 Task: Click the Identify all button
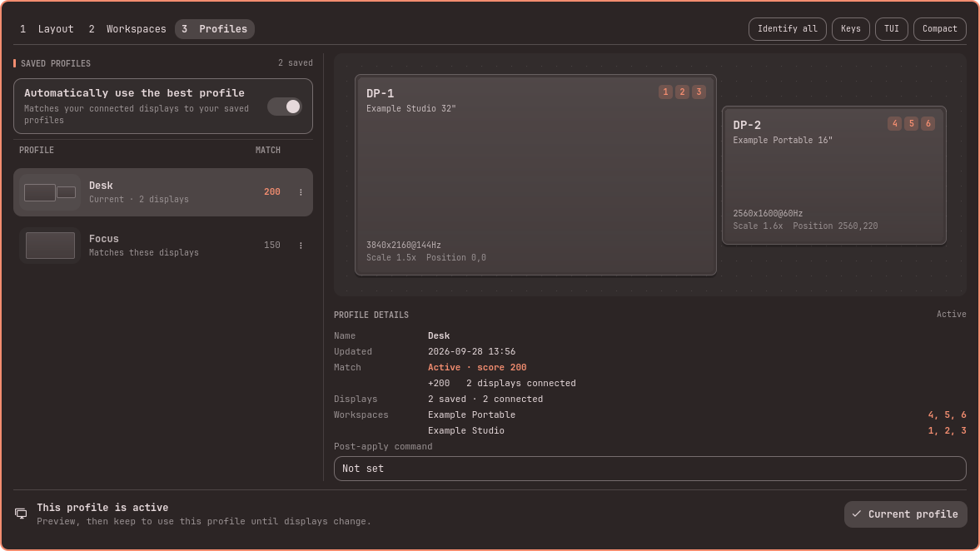787,29
